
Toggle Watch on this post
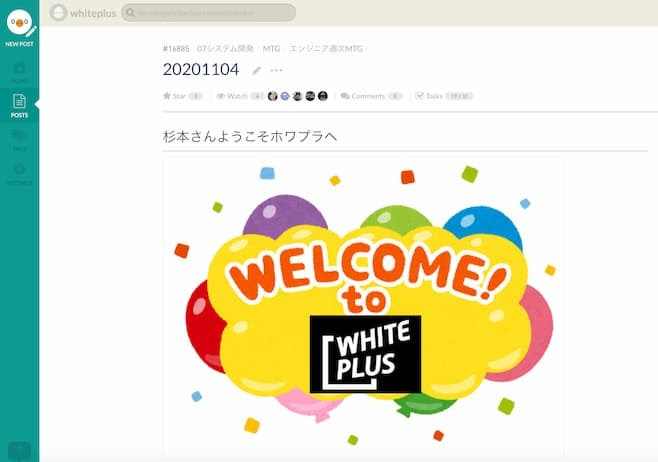tap(240, 96)
